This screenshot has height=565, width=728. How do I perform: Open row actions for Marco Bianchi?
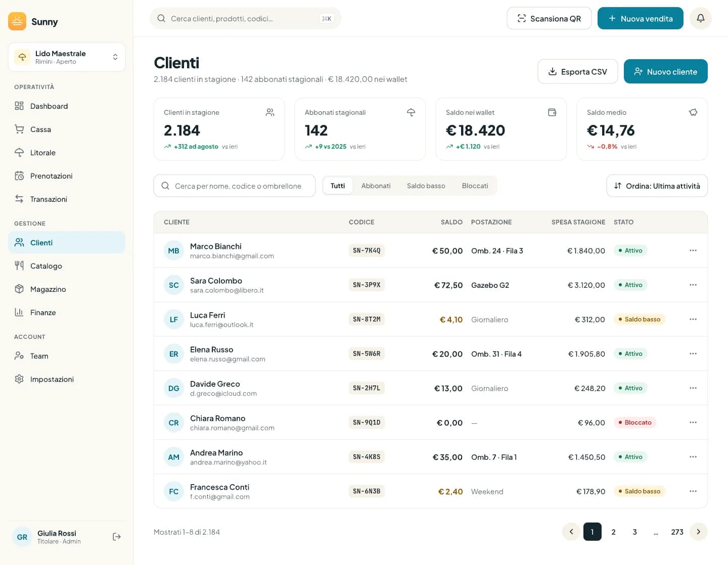(x=693, y=250)
